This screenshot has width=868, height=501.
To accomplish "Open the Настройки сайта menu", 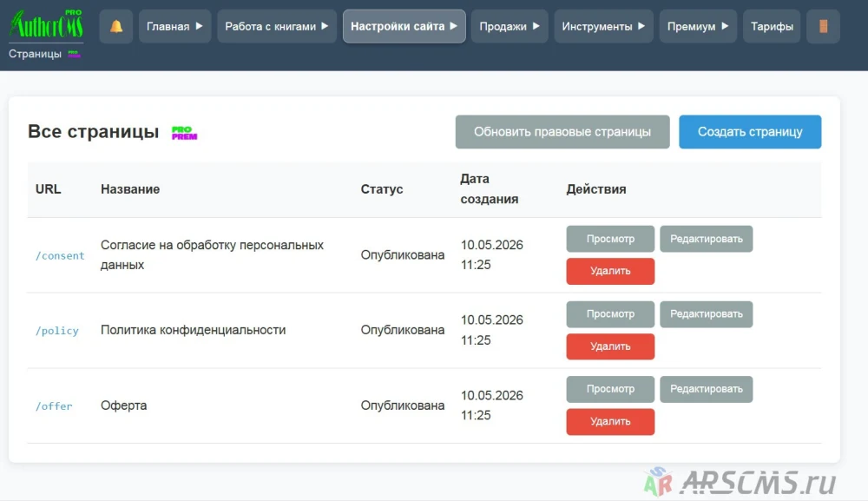I will coord(404,26).
